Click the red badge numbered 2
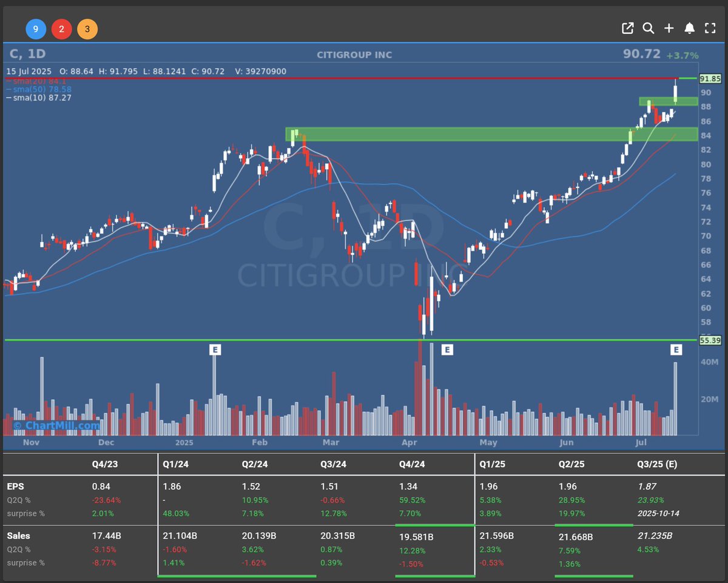The image size is (728, 583). [61, 29]
